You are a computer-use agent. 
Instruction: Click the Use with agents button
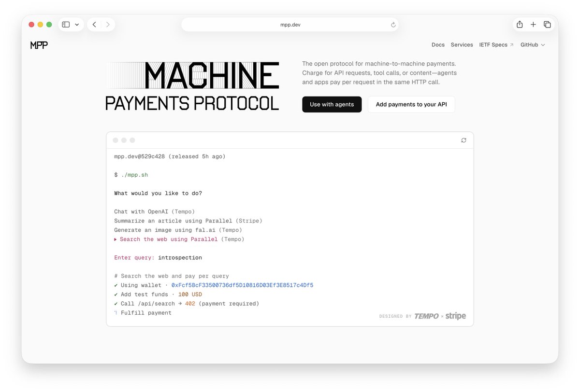[332, 104]
